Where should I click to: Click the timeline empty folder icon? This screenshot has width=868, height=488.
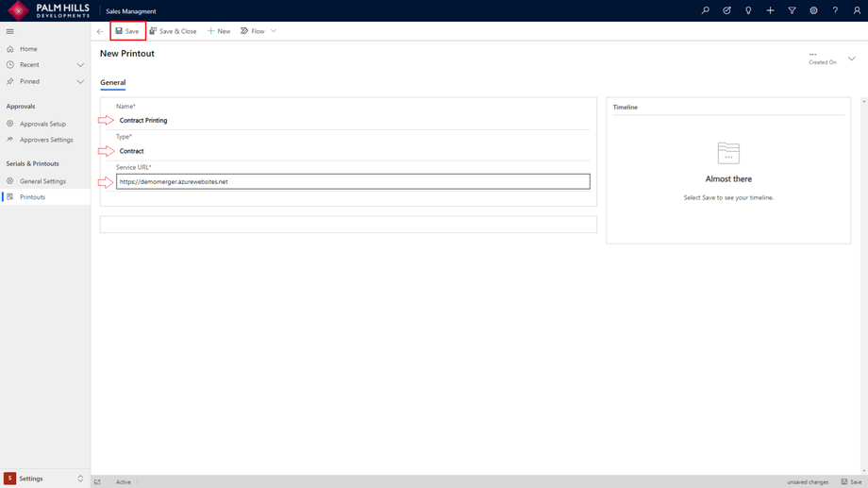coord(728,154)
